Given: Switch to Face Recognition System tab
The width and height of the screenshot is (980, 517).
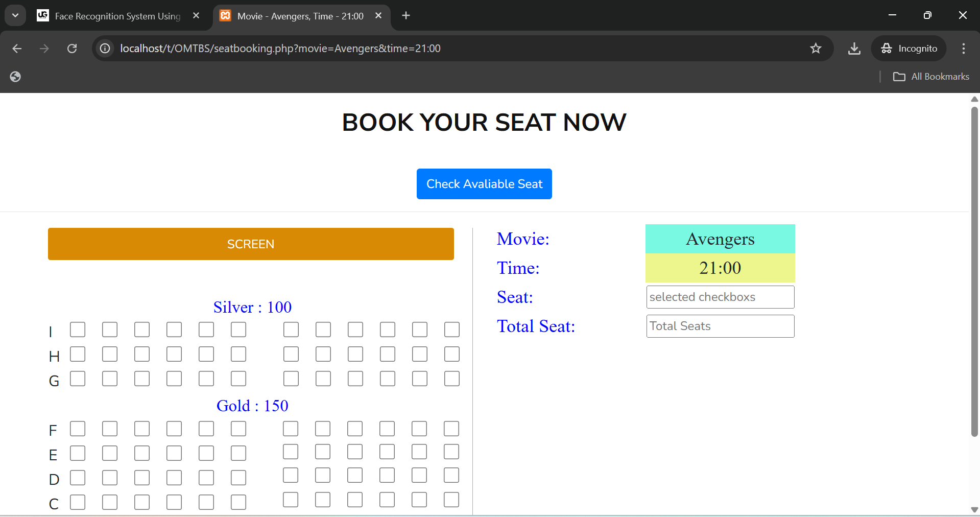Looking at the screenshot, I should [118, 16].
